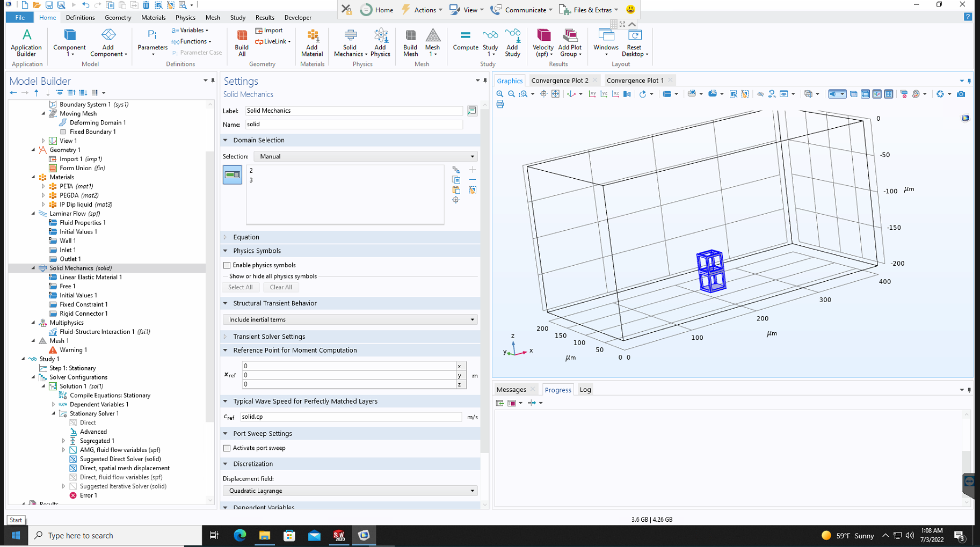Image resolution: width=980 pixels, height=547 pixels.
Task: Click the Clear All button
Action: (281, 288)
